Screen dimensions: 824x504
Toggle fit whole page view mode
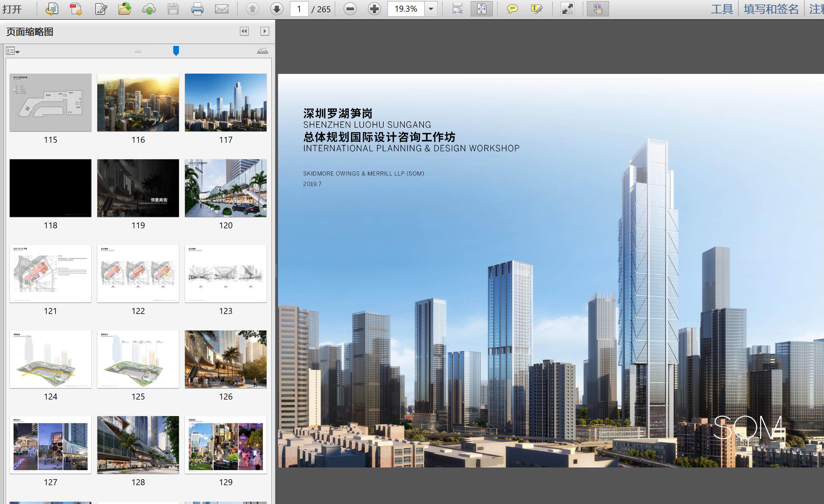pyautogui.click(x=481, y=9)
